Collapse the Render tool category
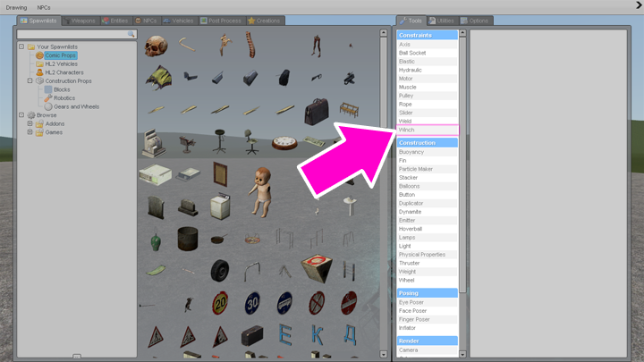The width and height of the screenshot is (644, 362). [x=428, y=341]
